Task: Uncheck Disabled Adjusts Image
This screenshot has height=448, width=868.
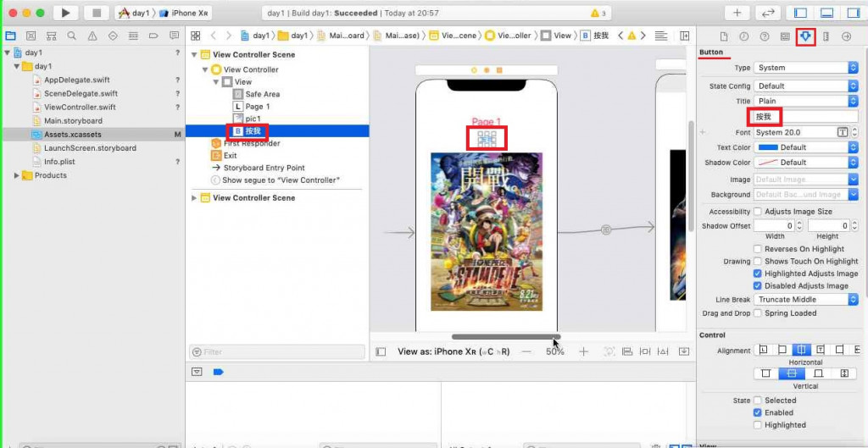Action: tap(757, 286)
